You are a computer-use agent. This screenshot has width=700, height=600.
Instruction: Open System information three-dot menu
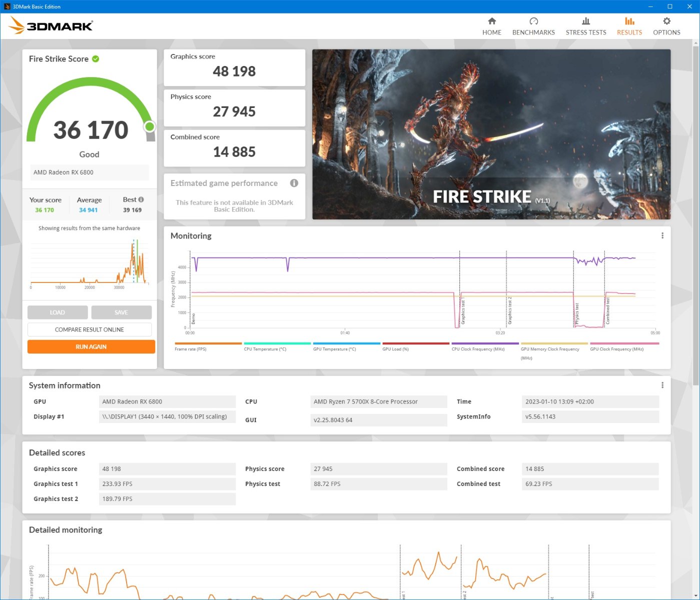tap(662, 385)
